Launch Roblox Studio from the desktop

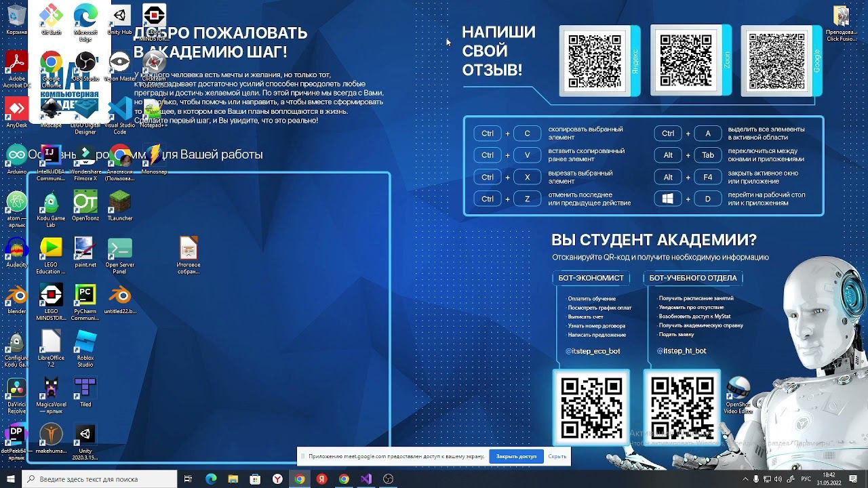(x=85, y=349)
